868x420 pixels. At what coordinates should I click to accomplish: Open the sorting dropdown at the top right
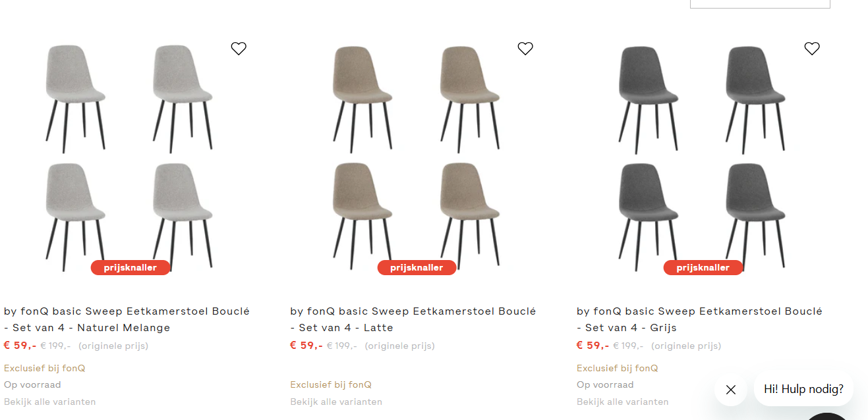click(759, 3)
